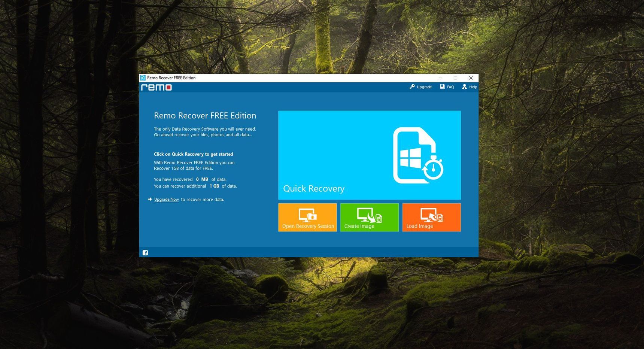Follow the Upgrade Now link
This screenshot has height=349, width=644.
[x=166, y=200]
